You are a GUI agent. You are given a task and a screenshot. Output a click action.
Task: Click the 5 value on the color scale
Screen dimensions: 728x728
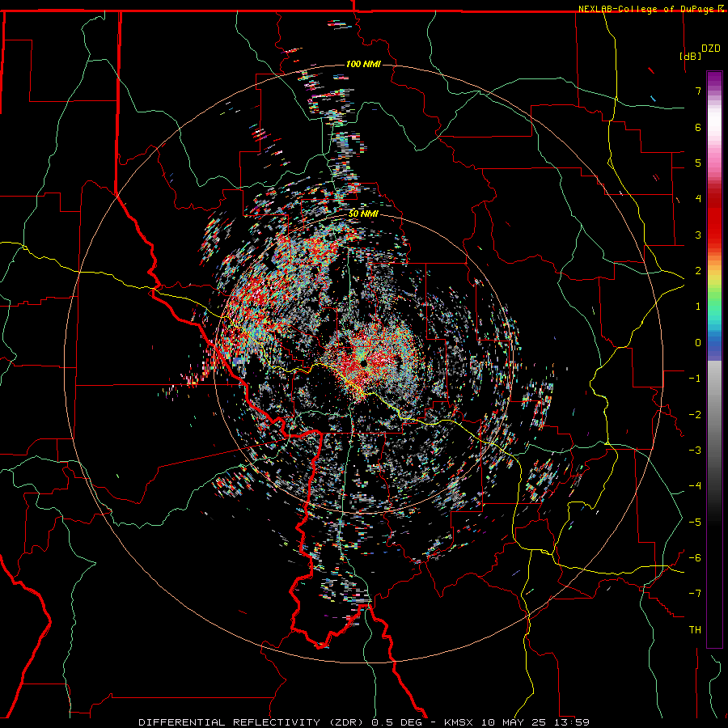click(x=698, y=163)
